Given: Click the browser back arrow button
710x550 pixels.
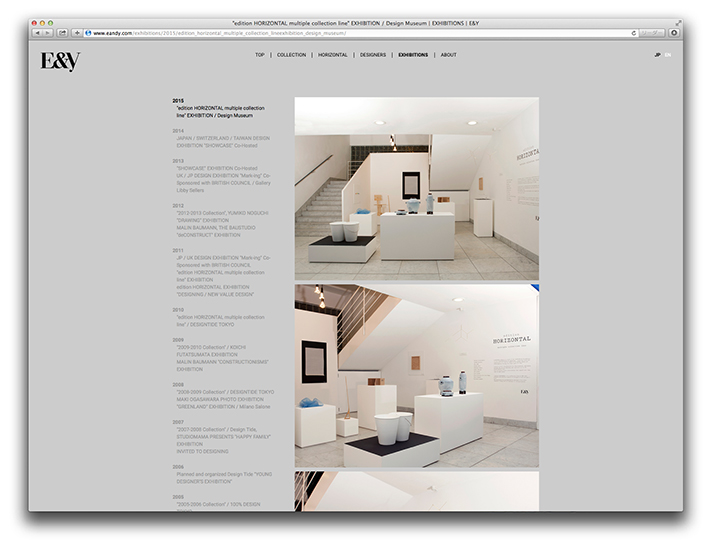Looking at the screenshot, I should point(38,33).
